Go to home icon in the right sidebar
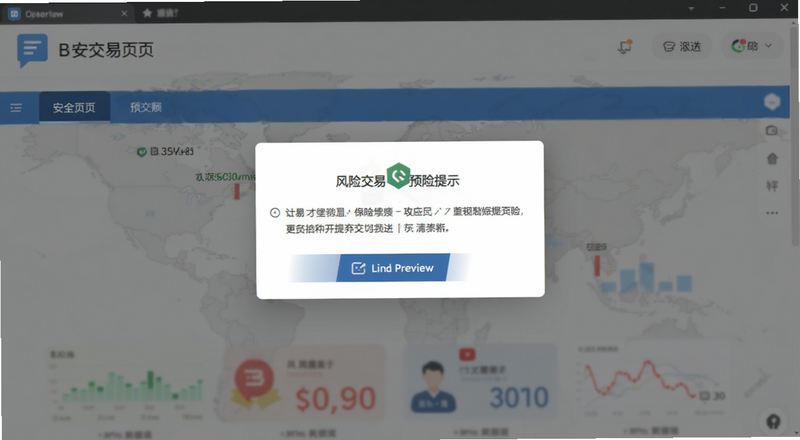The image size is (800, 440). click(x=772, y=159)
